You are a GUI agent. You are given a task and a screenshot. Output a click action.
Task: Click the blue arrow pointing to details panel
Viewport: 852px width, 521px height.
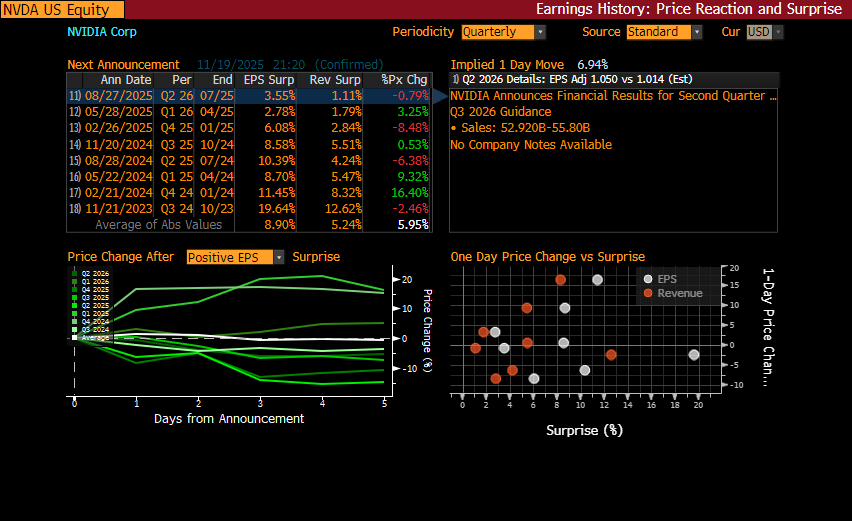click(440, 96)
